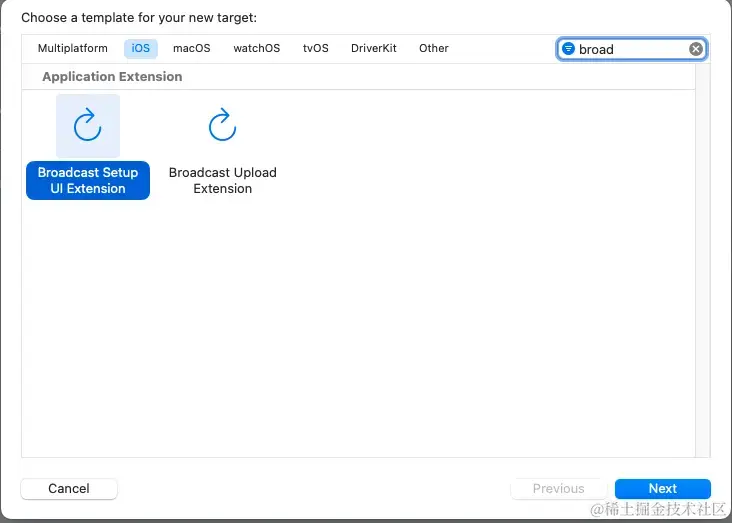Switch to the iOS tab
732x523 pixels.
point(141,49)
